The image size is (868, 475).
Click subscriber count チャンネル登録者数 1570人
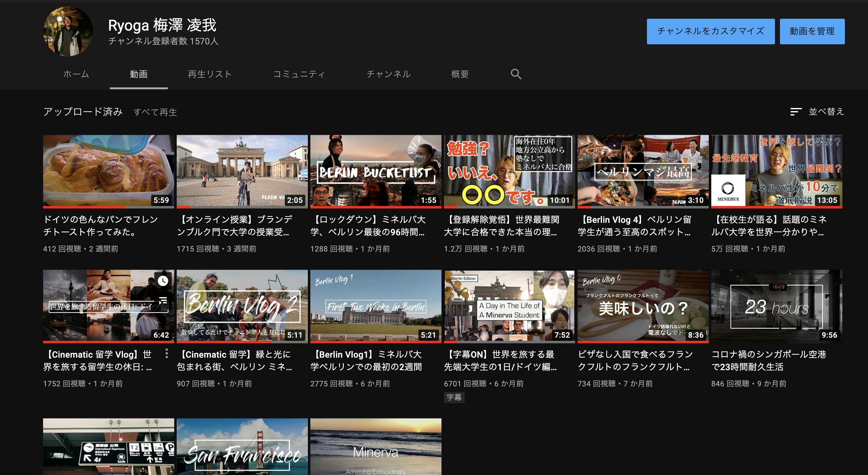point(163,41)
